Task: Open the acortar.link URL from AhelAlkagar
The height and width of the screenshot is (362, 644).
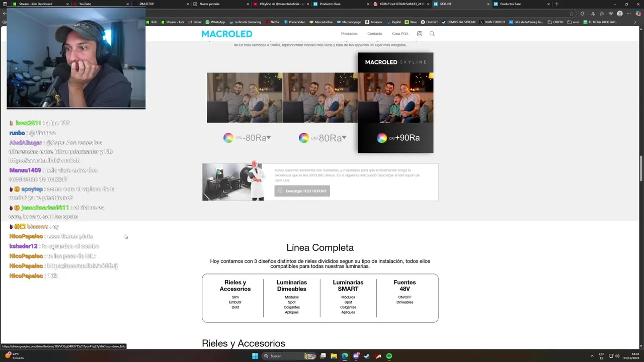Action: (x=44, y=160)
